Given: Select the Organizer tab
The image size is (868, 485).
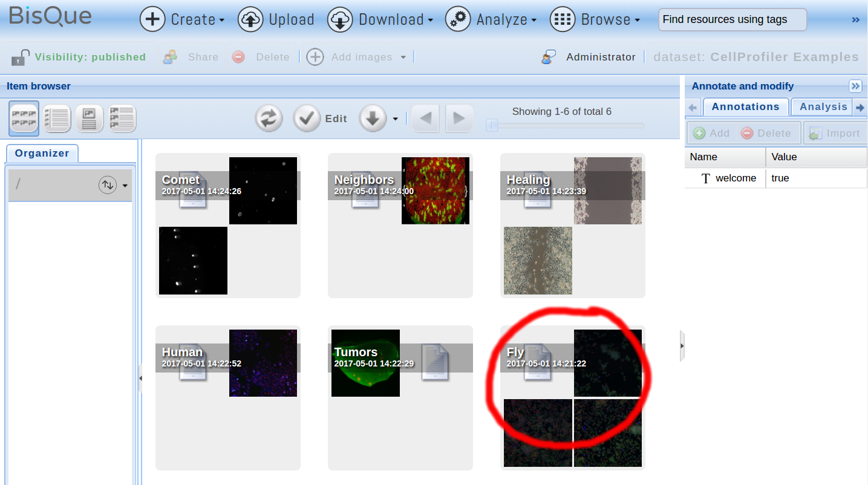Looking at the screenshot, I should [x=42, y=153].
